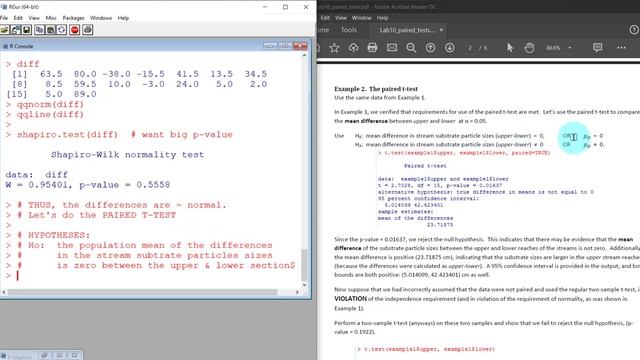Viewport: 640px width, 360px height.
Task: Minimize the R Console subwindow
Action: 270,46
